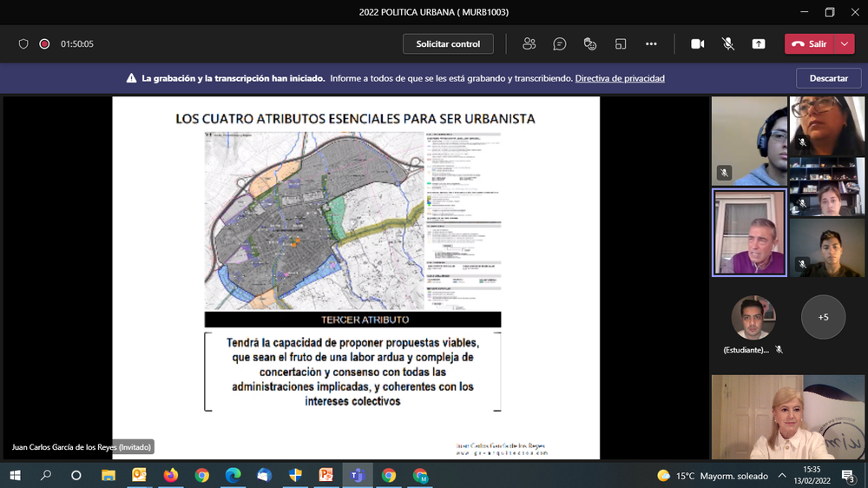Open Firefox from the taskbar
Screen dimensions: 868x488
tap(170, 475)
